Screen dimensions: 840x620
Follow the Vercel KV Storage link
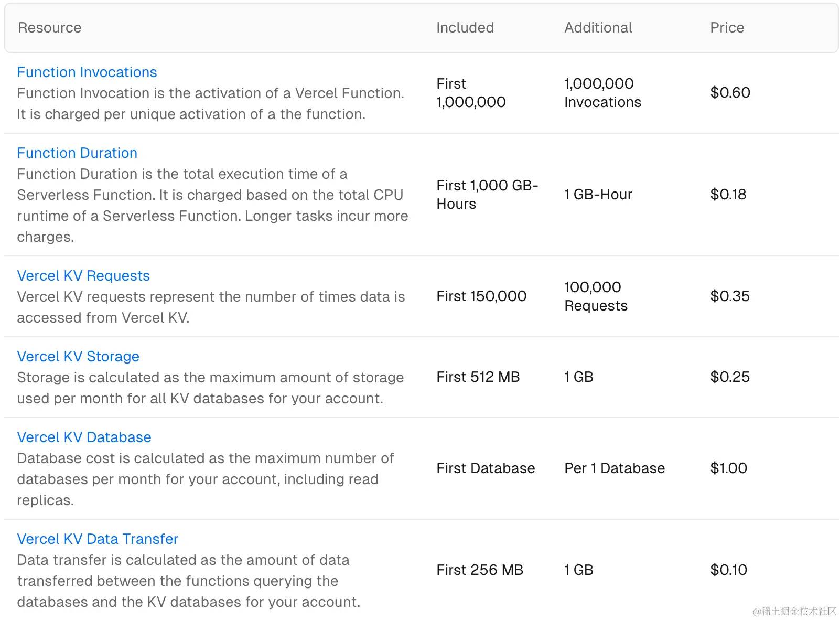coord(78,357)
